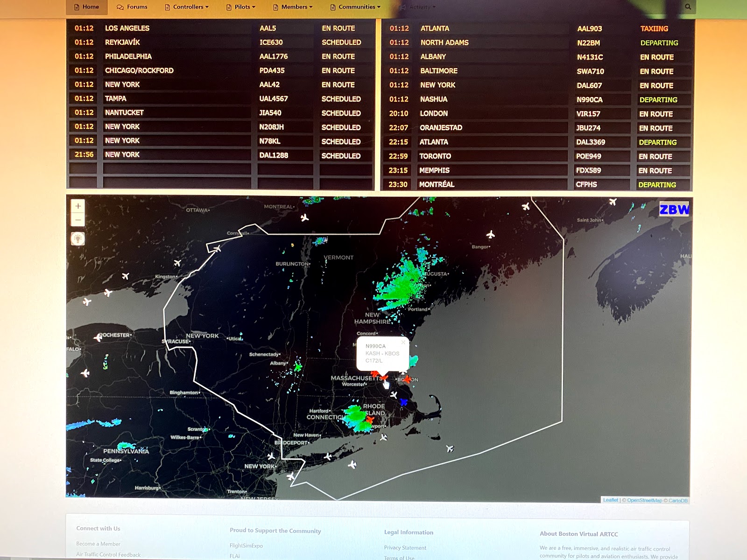Screen dimensions: 747x560
Task: Open the OpenStreetMap attribution link
Action: pyautogui.click(x=644, y=501)
